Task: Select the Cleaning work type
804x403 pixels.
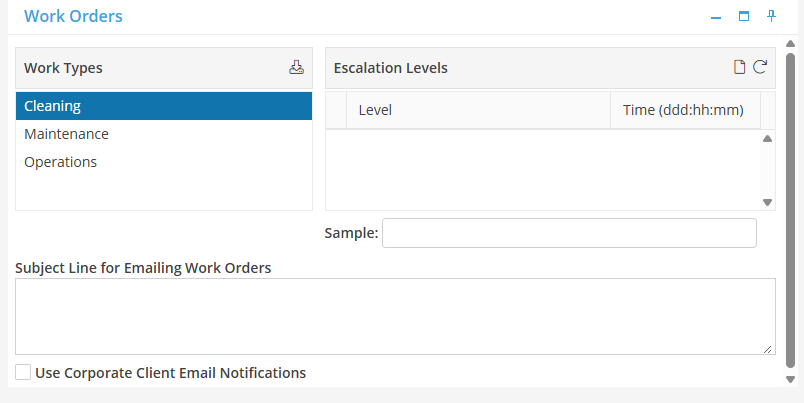Action: (x=163, y=106)
